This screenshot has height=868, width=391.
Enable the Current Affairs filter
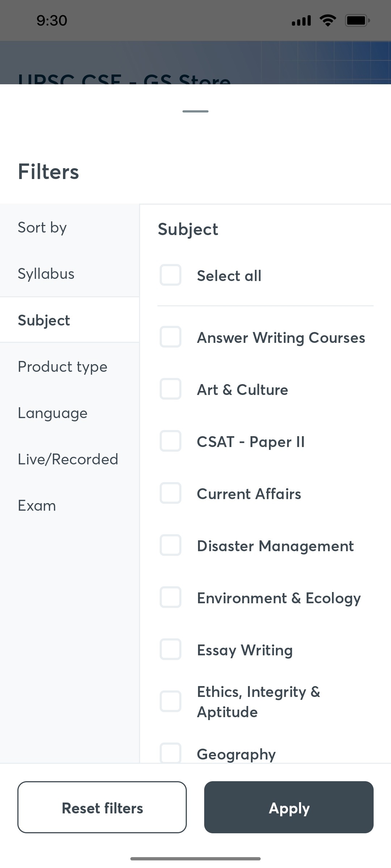[x=170, y=493]
